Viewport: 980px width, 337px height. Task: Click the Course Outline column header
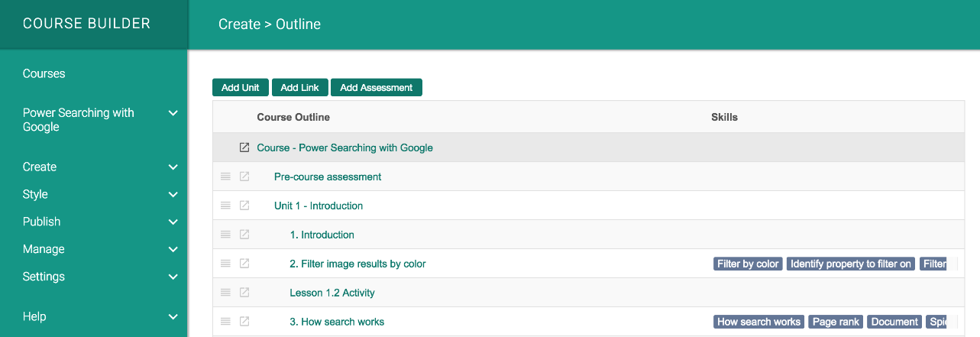pyautogui.click(x=293, y=117)
